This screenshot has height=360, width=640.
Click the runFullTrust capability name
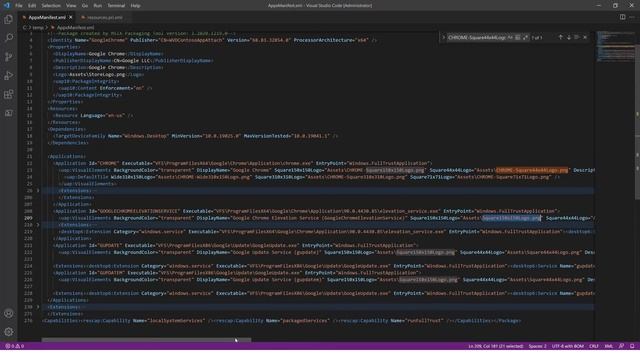[423, 320]
